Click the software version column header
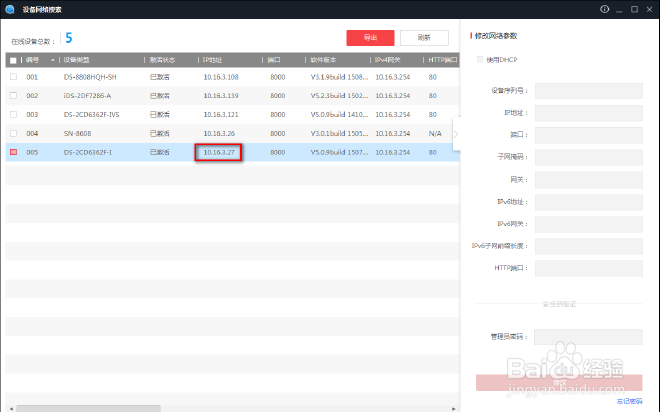 [x=323, y=60]
